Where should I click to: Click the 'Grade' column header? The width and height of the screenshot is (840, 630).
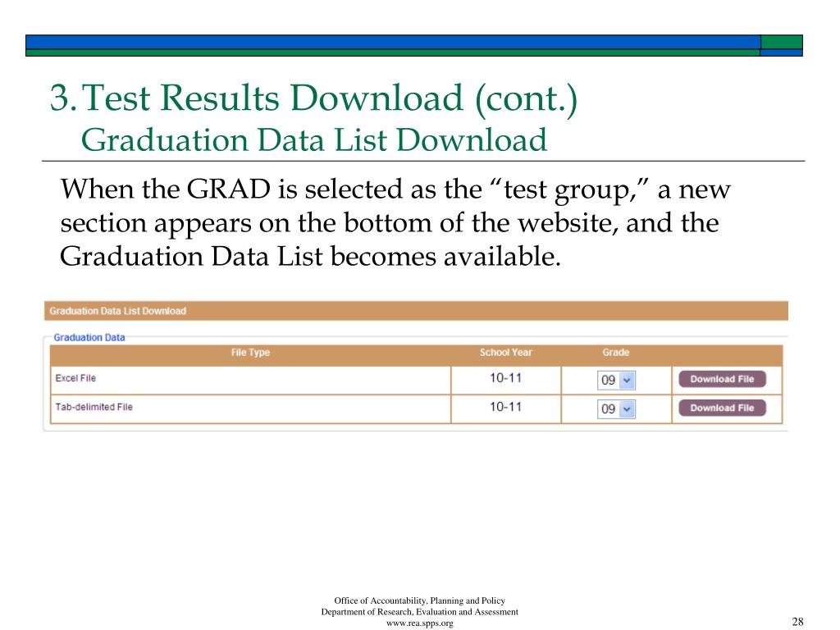click(615, 353)
